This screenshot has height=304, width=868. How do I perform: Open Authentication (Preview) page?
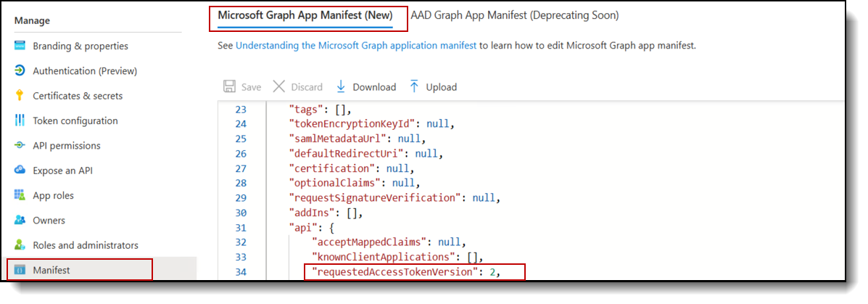click(85, 71)
